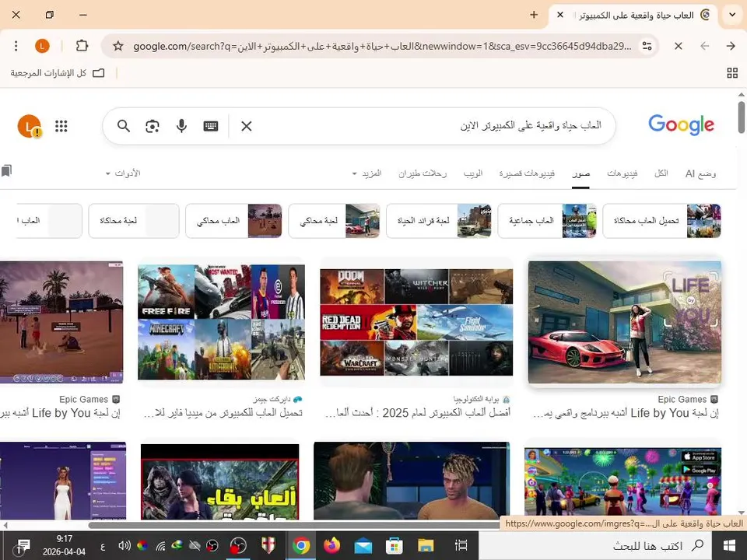View site information tune icon in address bar

click(x=647, y=46)
